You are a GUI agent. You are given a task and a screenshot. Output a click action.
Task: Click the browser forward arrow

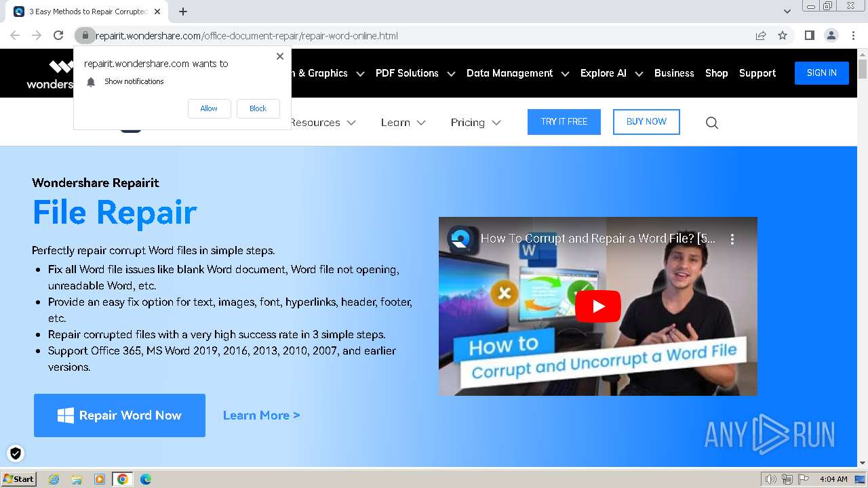pos(37,35)
